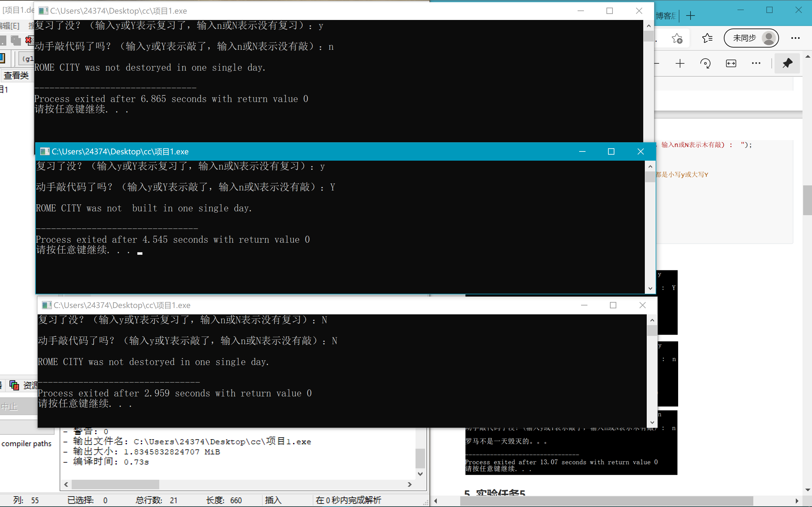Rotate the PDF document
The width and height of the screenshot is (812, 507).
[x=705, y=63]
